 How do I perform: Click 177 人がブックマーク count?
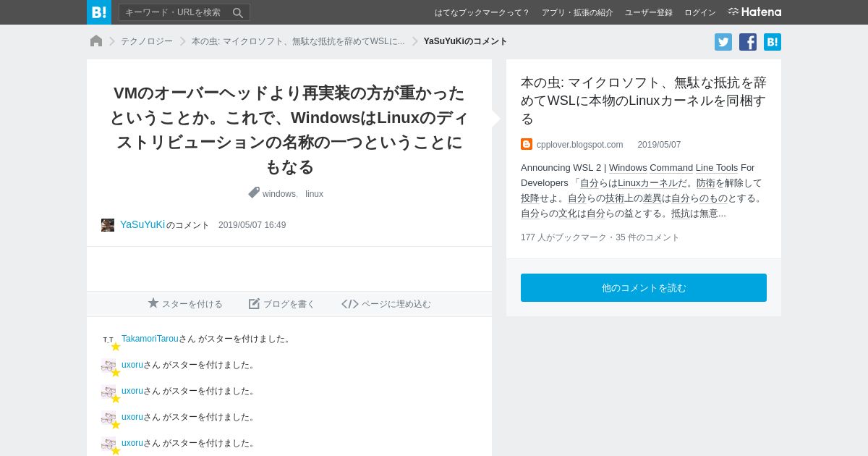tap(563, 237)
